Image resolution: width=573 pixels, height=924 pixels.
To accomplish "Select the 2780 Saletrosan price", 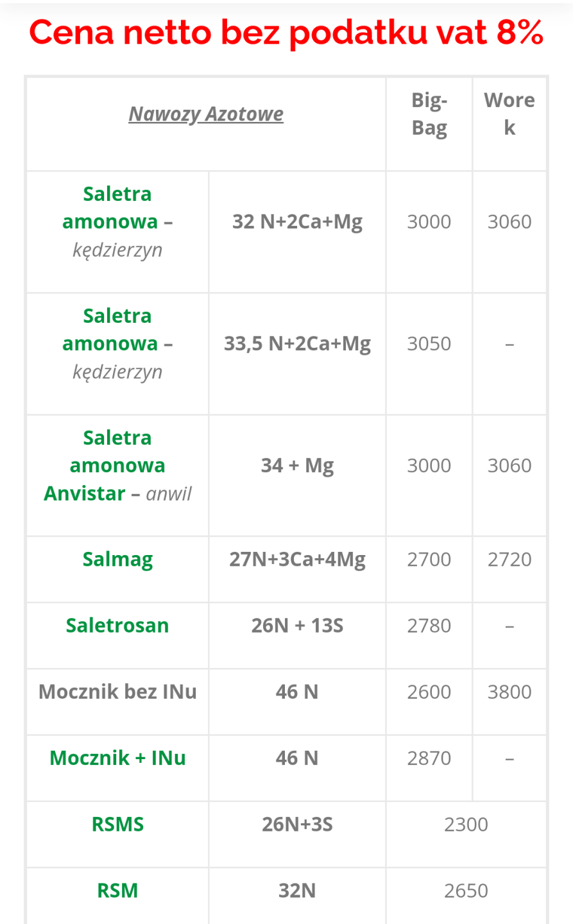I will point(429,626).
